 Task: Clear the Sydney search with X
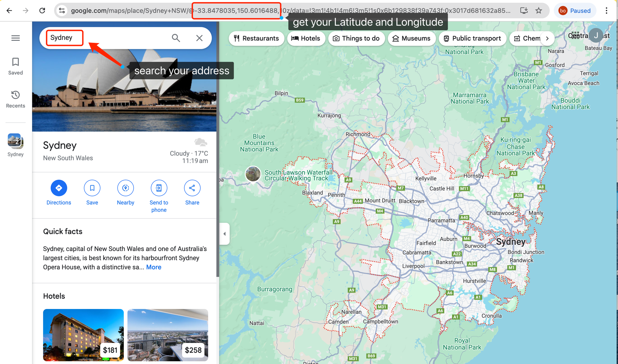(199, 38)
